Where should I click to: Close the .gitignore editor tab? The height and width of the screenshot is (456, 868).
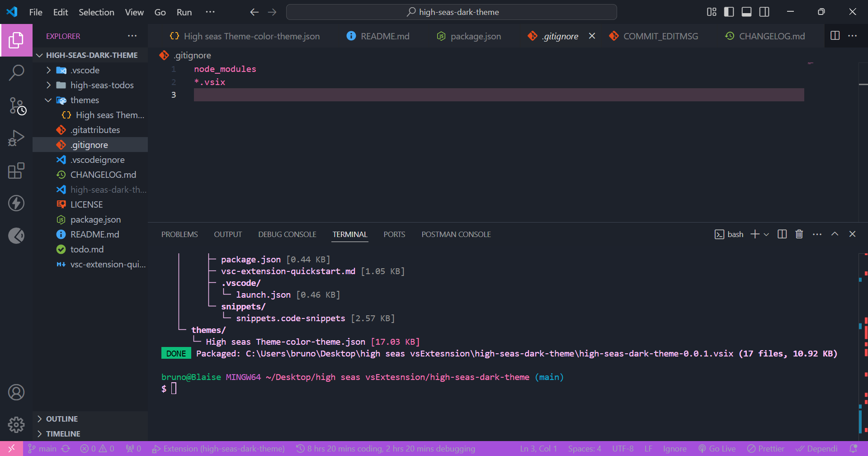[x=592, y=36]
